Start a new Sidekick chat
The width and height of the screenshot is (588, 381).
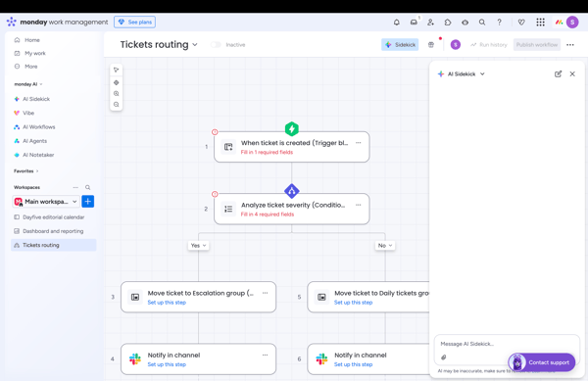(558, 73)
